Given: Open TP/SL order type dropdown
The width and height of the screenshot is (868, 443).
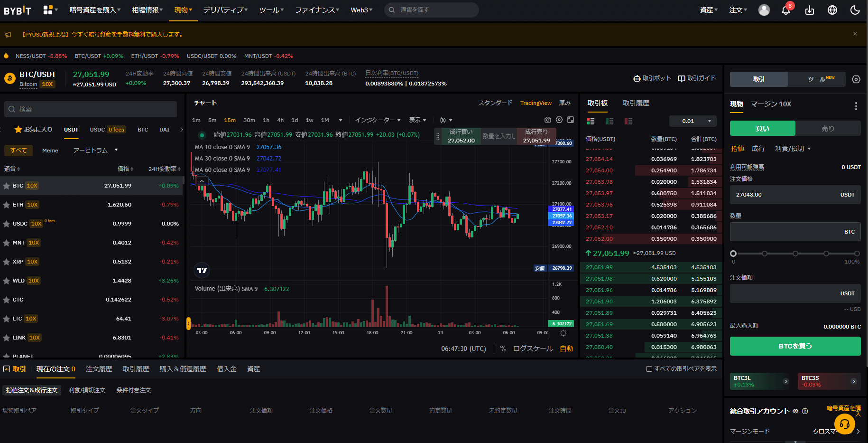Looking at the screenshot, I should coord(793,149).
